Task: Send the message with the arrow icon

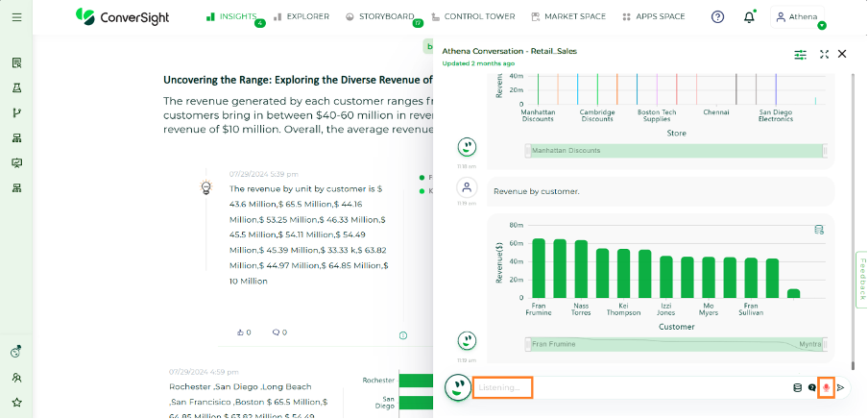Action: [841, 388]
